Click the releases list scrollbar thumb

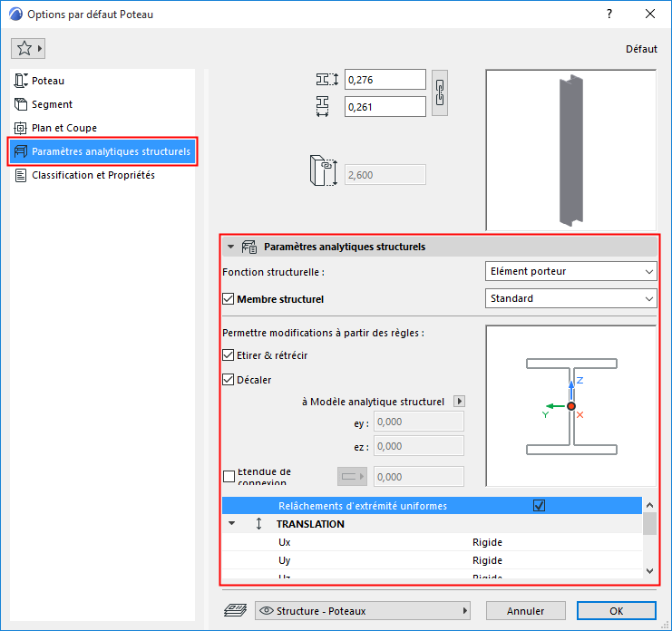(x=649, y=523)
